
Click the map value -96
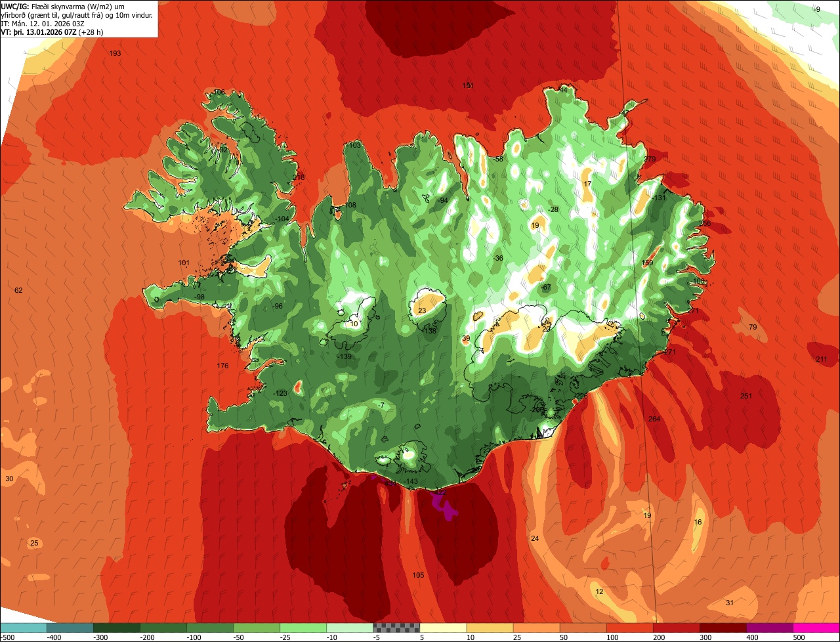tap(278, 306)
